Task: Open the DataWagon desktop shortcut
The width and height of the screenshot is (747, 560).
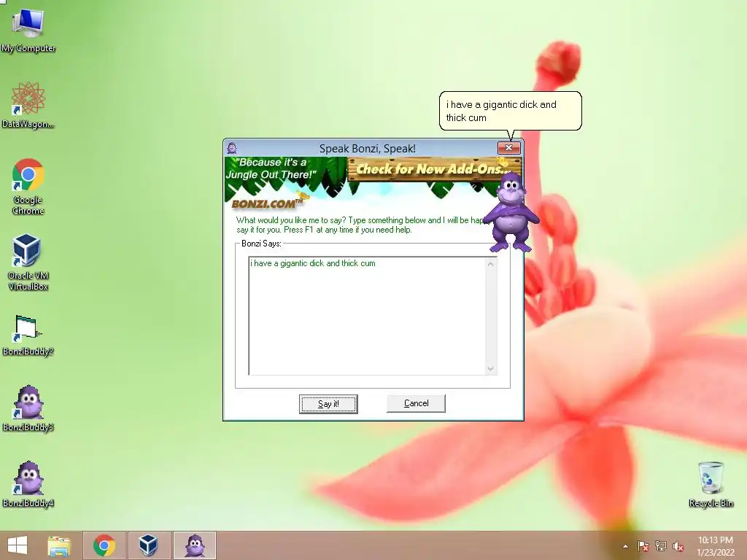Action: point(28,106)
